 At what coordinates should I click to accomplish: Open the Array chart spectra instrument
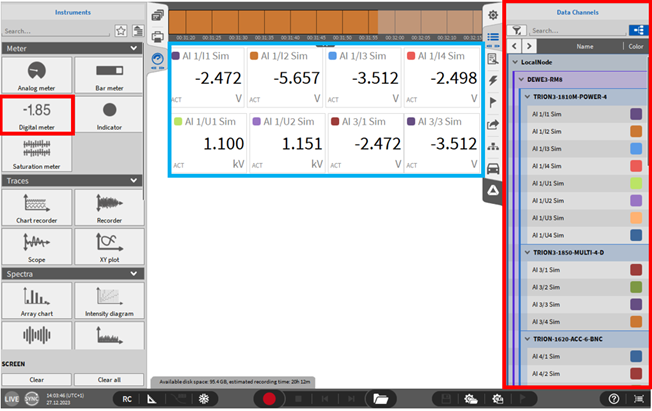(x=37, y=300)
